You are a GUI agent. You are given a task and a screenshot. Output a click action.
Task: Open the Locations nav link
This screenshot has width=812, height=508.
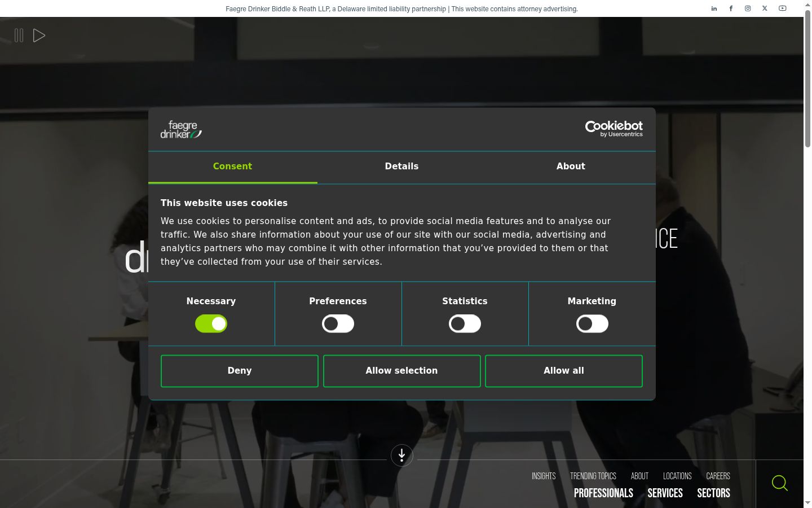tap(677, 476)
